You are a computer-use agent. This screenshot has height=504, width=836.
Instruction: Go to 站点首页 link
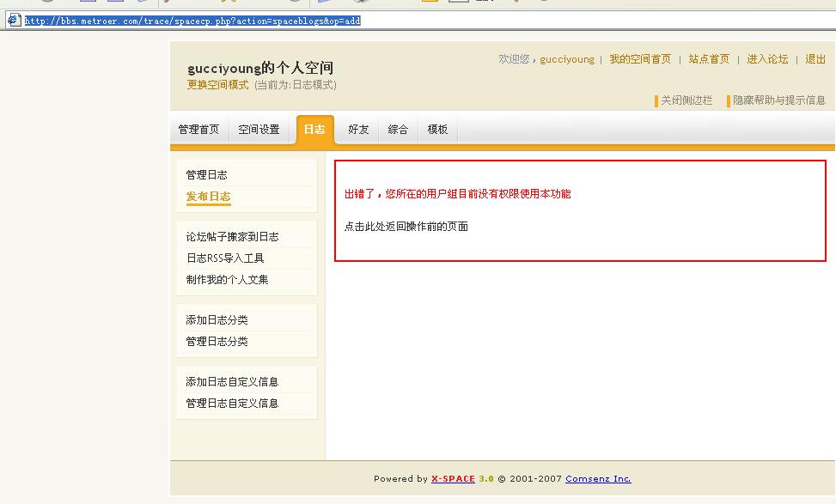[x=709, y=59]
